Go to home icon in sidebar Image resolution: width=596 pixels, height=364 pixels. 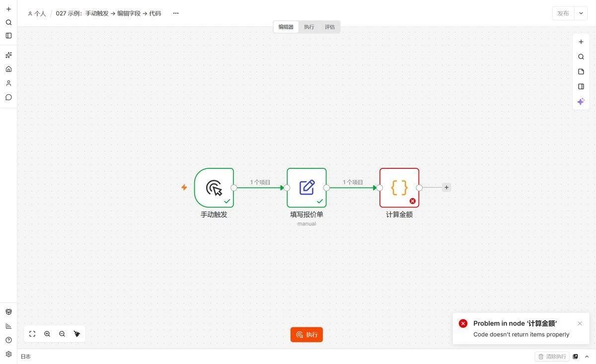pos(8,69)
